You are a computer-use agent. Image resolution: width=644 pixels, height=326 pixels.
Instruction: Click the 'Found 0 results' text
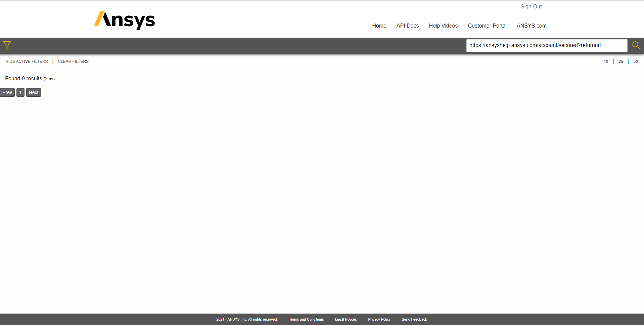coord(24,78)
